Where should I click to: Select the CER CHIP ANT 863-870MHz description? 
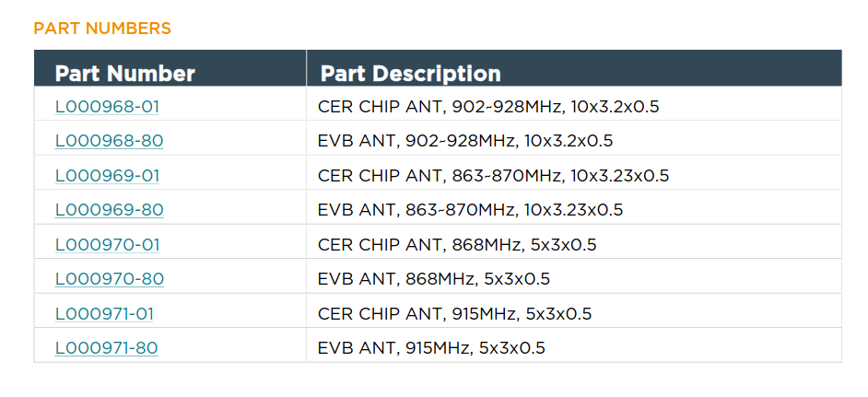coord(493,175)
